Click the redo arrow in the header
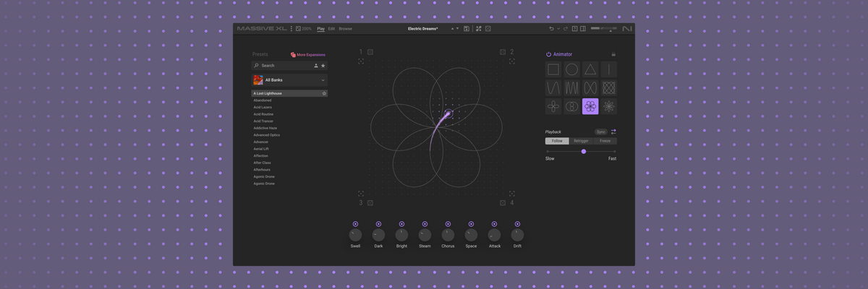 tap(566, 29)
